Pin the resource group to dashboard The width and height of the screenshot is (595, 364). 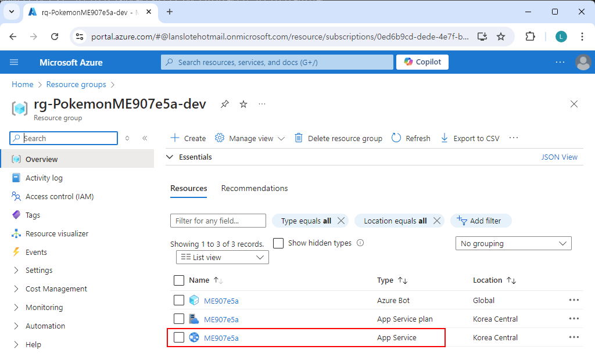225,104
